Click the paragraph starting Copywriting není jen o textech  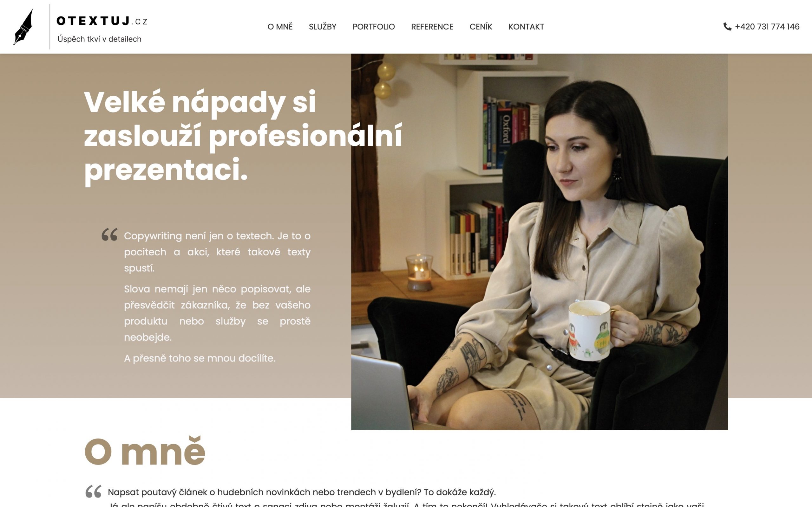(x=217, y=252)
